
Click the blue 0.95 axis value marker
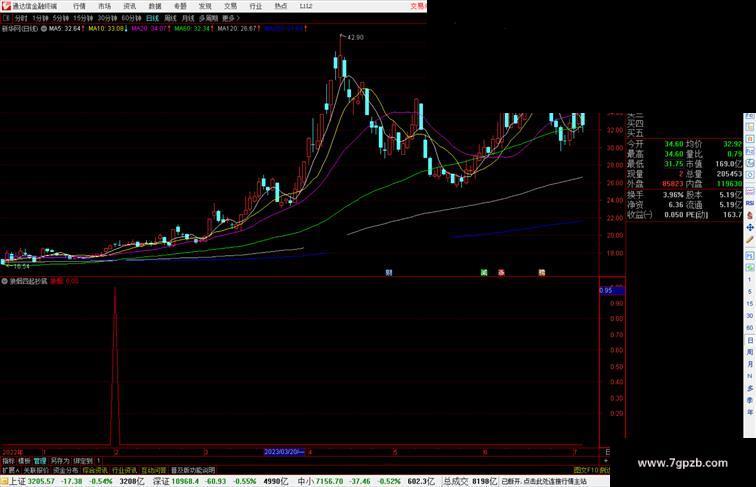click(x=612, y=291)
